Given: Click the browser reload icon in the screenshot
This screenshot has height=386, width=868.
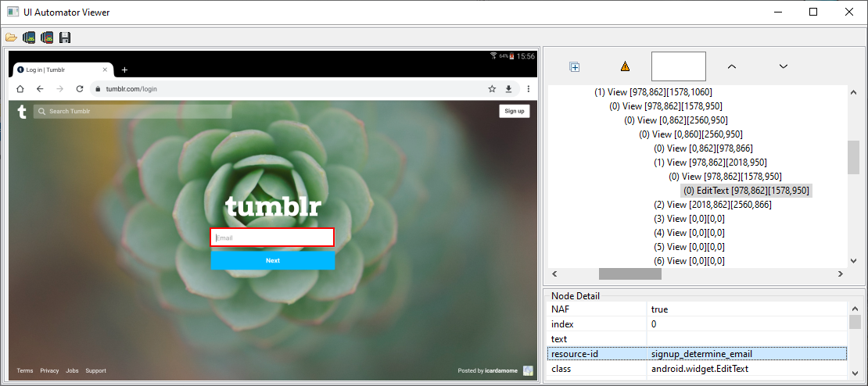Looking at the screenshot, I should pos(80,89).
